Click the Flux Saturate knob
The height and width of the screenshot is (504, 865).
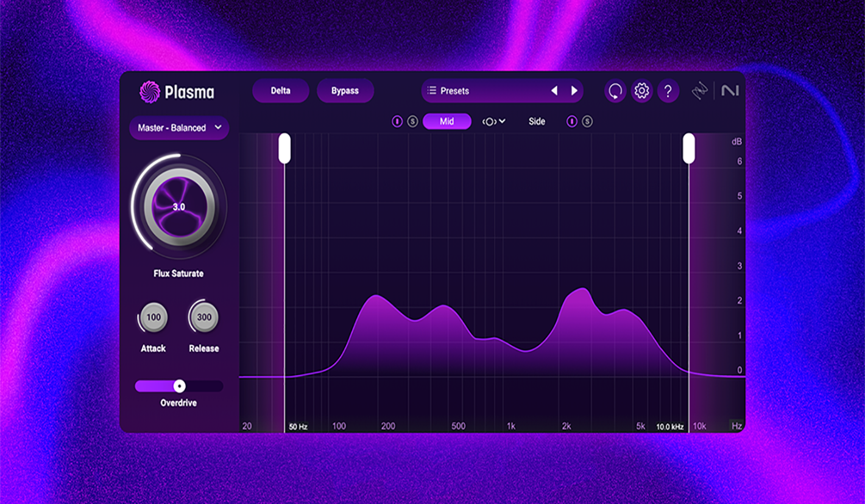(x=179, y=207)
